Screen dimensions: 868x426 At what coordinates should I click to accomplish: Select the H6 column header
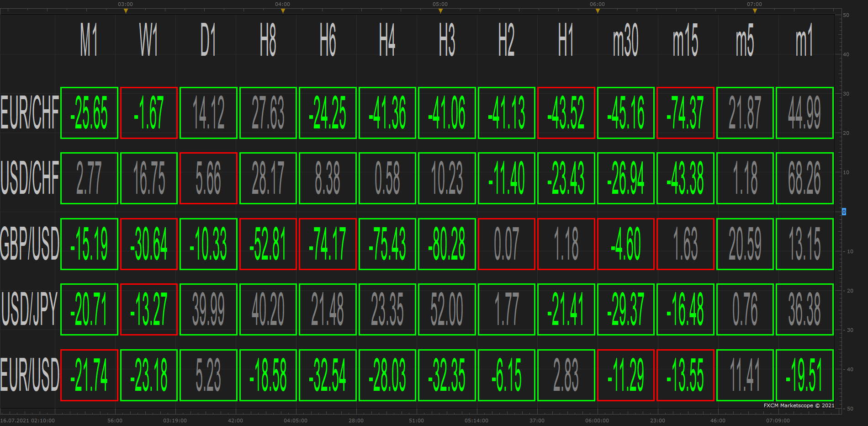tap(328, 40)
